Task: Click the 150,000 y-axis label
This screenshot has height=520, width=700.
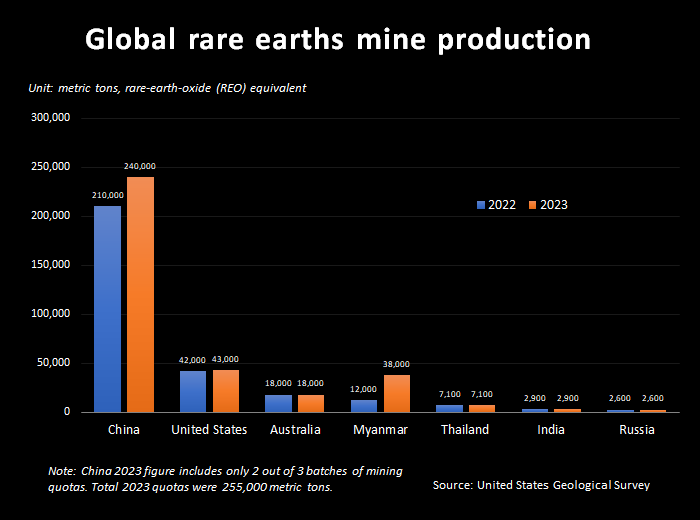Action: pyautogui.click(x=50, y=265)
